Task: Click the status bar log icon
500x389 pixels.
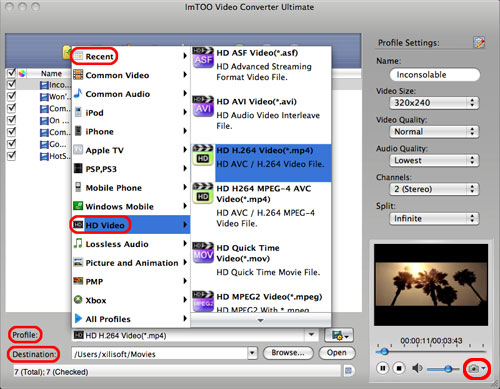Action: [348, 371]
